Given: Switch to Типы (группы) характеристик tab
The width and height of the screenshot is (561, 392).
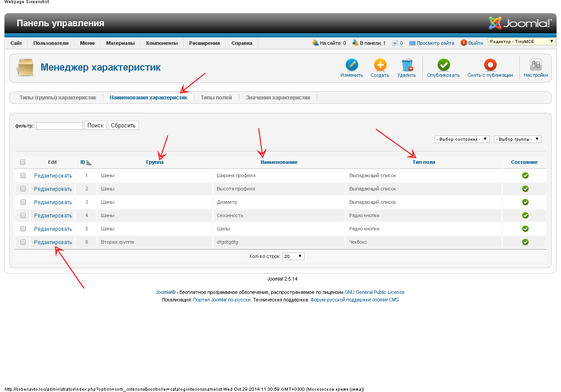Looking at the screenshot, I should 58,97.
